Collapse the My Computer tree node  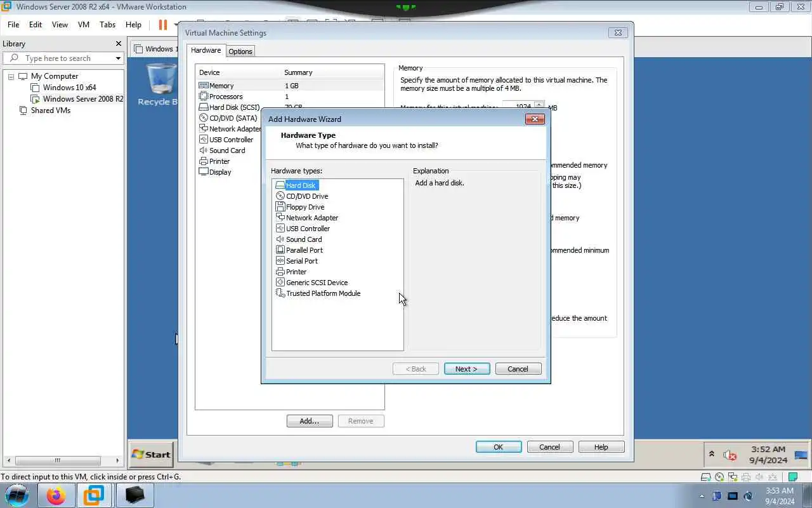coord(11,76)
